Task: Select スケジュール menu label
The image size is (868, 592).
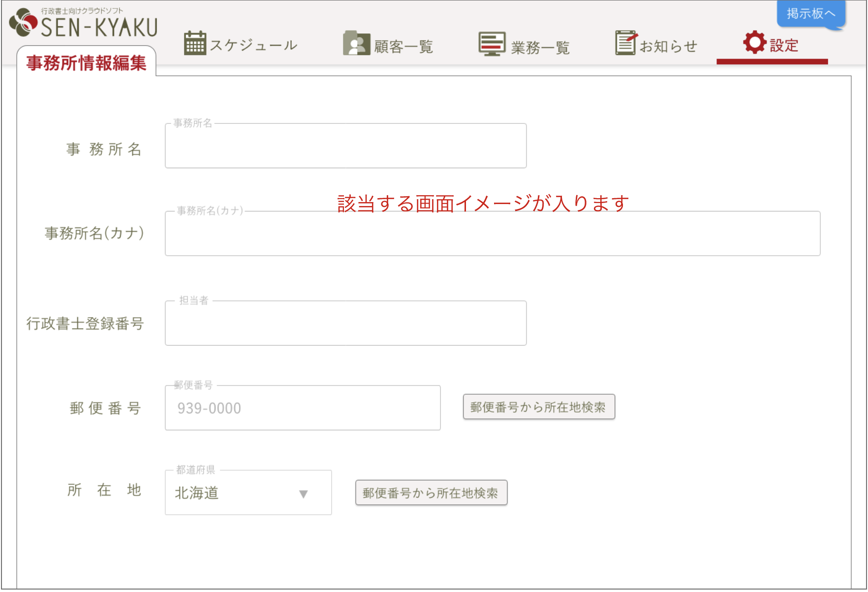Action: 254,45
